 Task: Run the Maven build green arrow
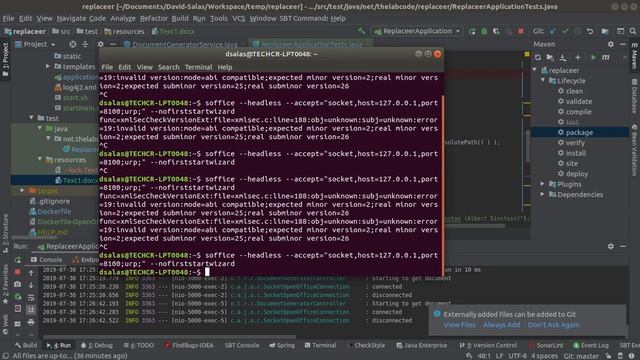tap(593, 58)
